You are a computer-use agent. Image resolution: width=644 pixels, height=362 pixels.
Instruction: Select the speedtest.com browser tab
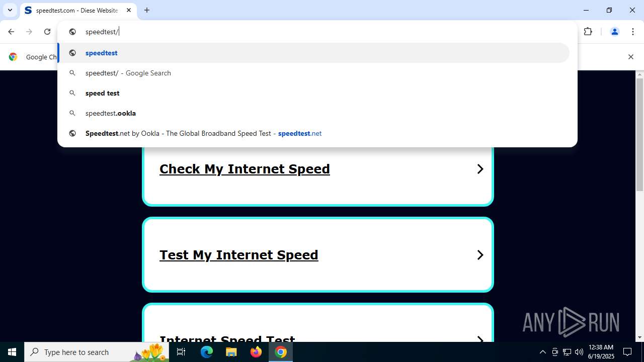pyautogui.click(x=78, y=10)
